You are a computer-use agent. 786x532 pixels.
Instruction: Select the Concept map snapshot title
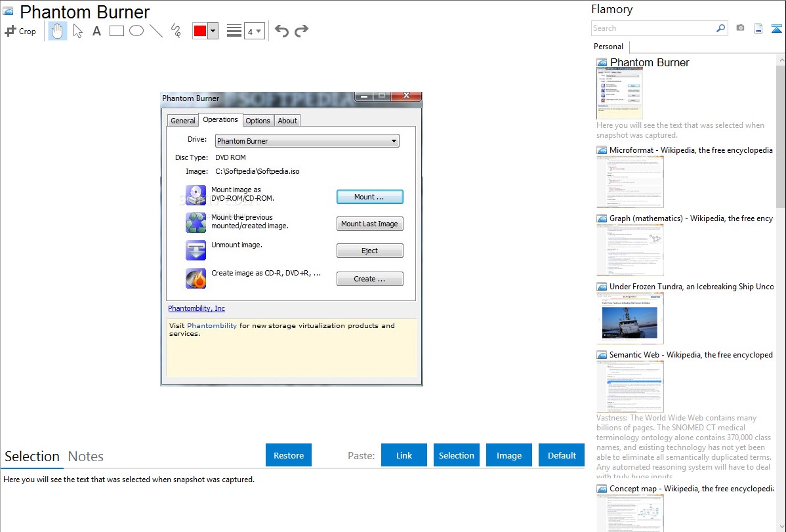[692, 488]
